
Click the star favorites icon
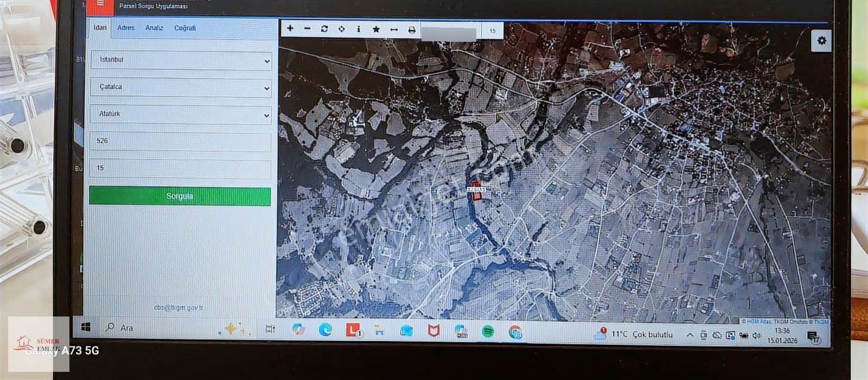click(376, 29)
